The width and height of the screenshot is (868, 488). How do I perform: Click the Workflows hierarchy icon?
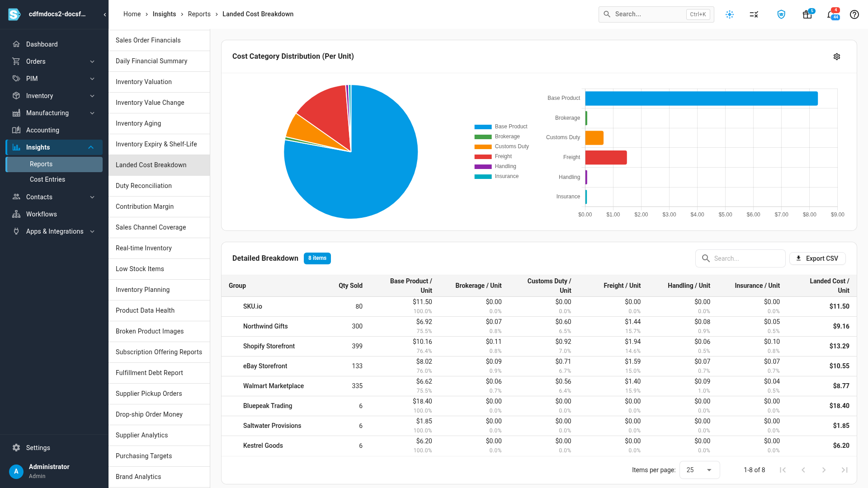pyautogui.click(x=16, y=214)
